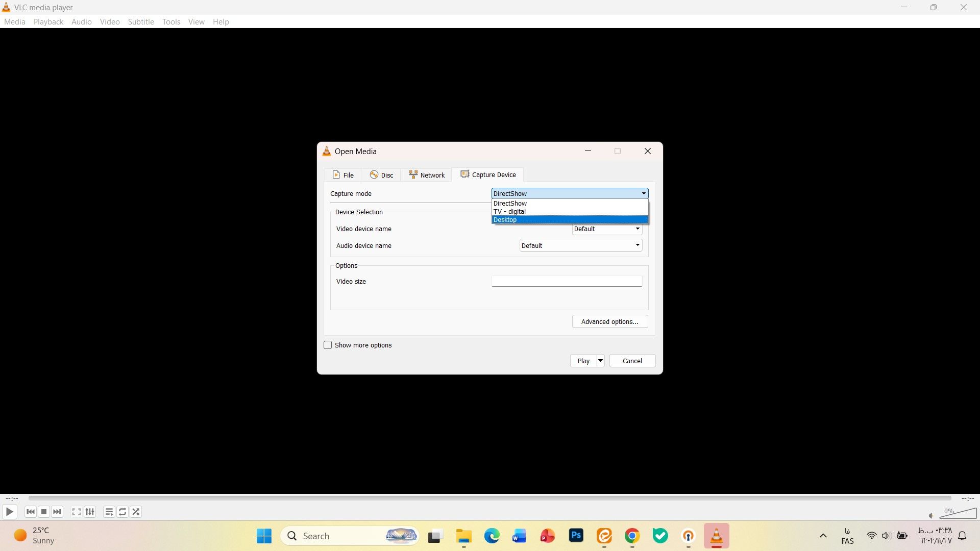Open the Playback menu
Screen dimensions: 980x551
point(48,21)
